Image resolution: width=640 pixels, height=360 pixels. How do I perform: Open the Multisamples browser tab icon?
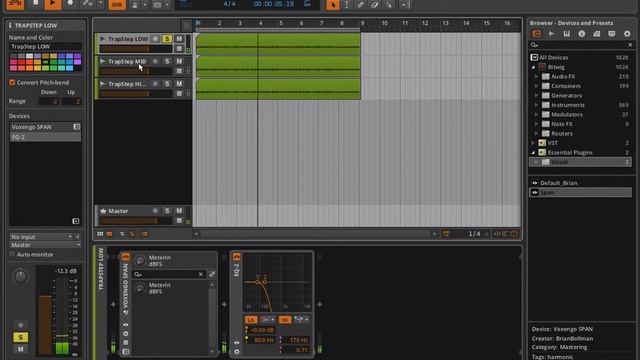coord(567,34)
